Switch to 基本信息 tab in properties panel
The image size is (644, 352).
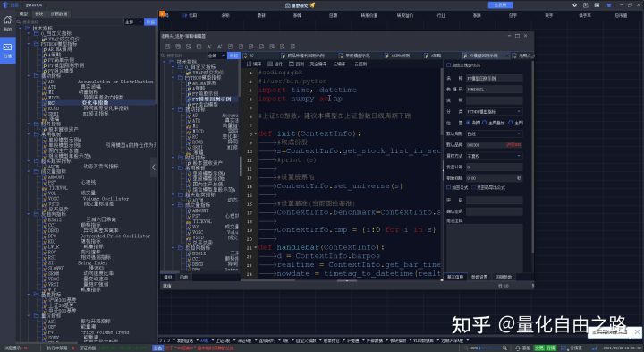(x=455, y=277)
